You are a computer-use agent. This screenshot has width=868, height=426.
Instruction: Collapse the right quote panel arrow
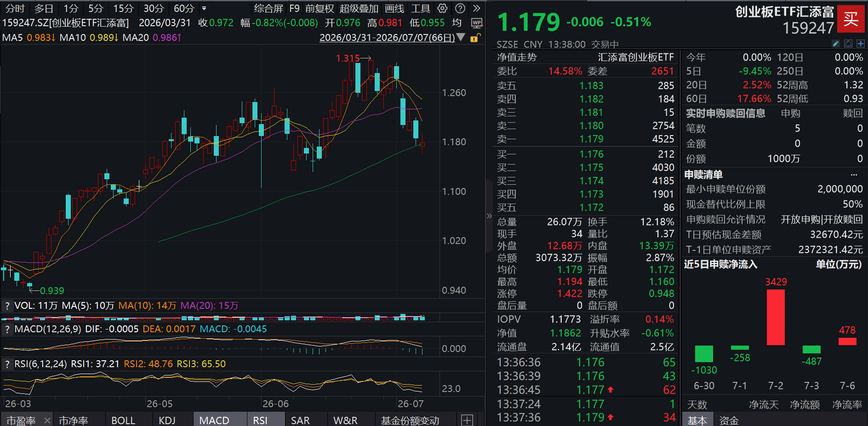[489, 216]
